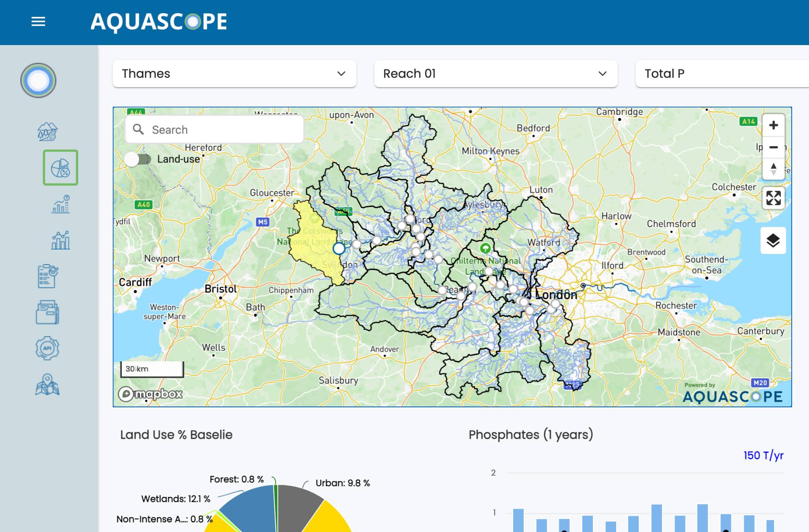Zoom in on the map
Screen dimensions: 809x532
774,125
